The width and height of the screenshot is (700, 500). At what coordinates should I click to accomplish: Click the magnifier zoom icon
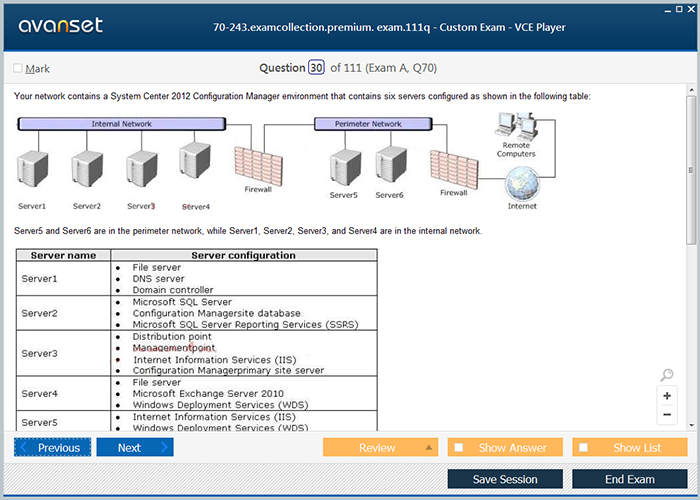[x=667, y=375]
